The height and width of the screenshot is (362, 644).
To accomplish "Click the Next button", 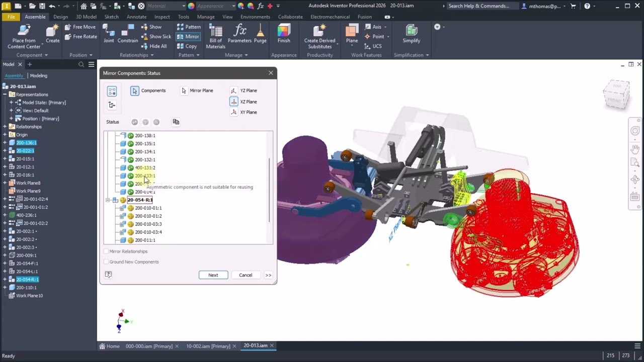I will click(213, 275).
